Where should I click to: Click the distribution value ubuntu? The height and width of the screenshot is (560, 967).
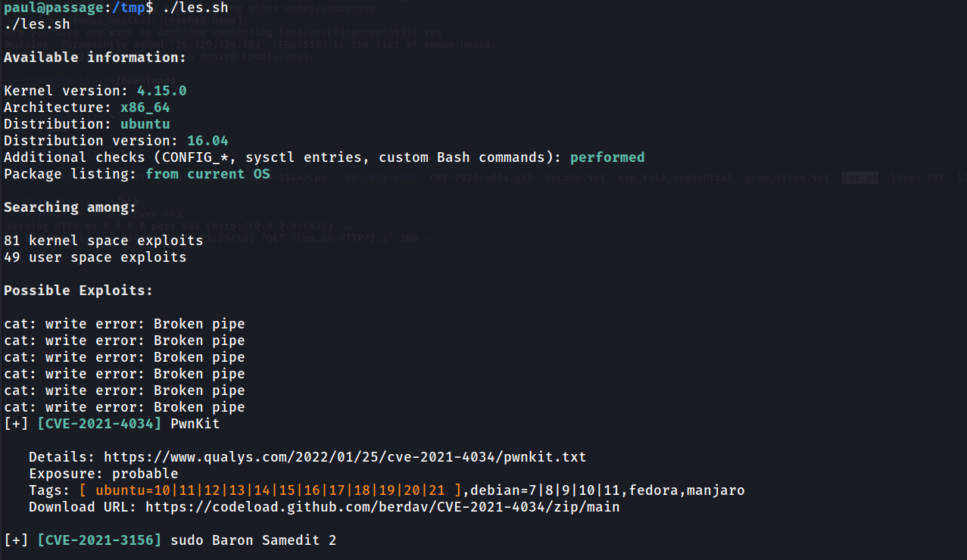click(145, 124)
